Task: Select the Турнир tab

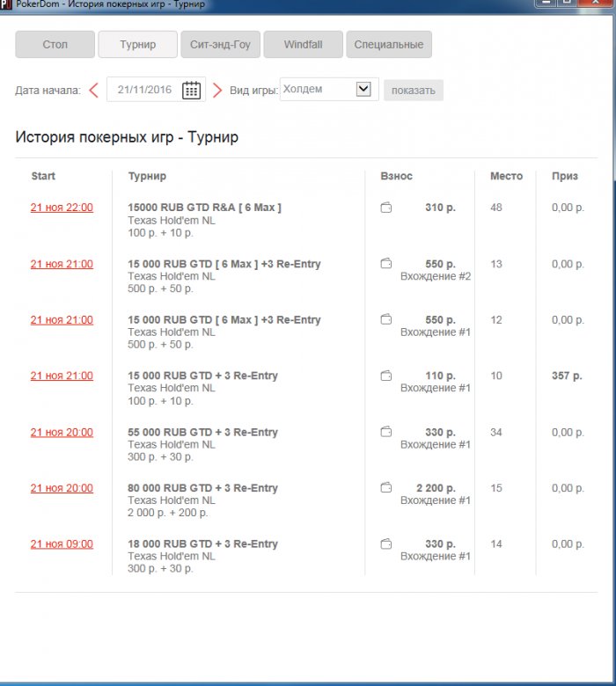Action: (138, 44)
